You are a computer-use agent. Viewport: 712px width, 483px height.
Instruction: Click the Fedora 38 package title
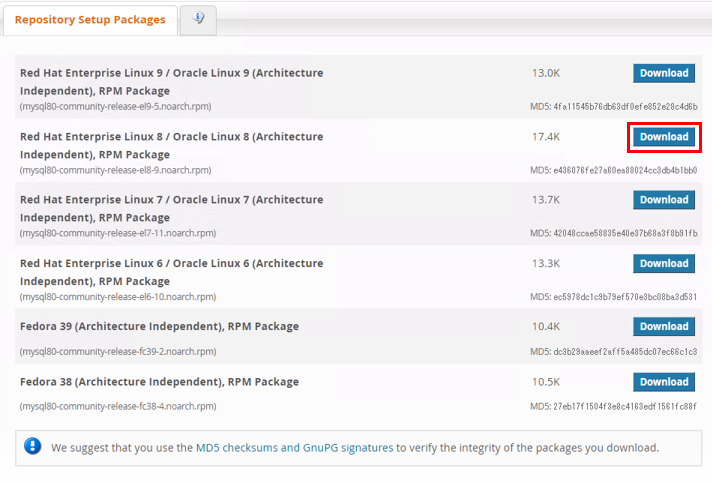(x=159, y=382)
